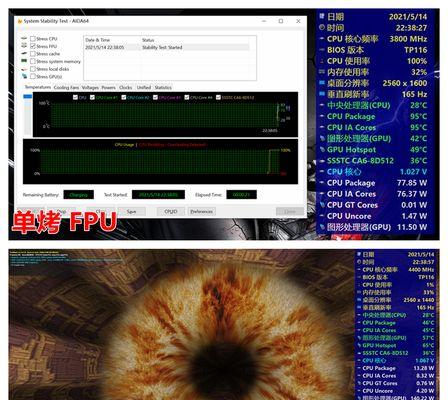Viewport: 448px width, 400px height.
Task: Click the display icon beside 桌面分辨率 in top panel
Action: click(322, 83)
